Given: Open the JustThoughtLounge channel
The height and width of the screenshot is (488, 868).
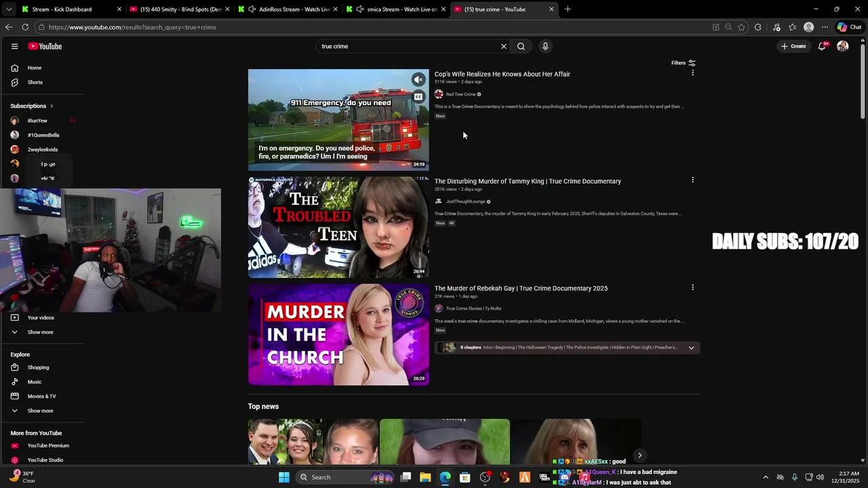Looking at the screenshot, I should (x=465, y=201).
